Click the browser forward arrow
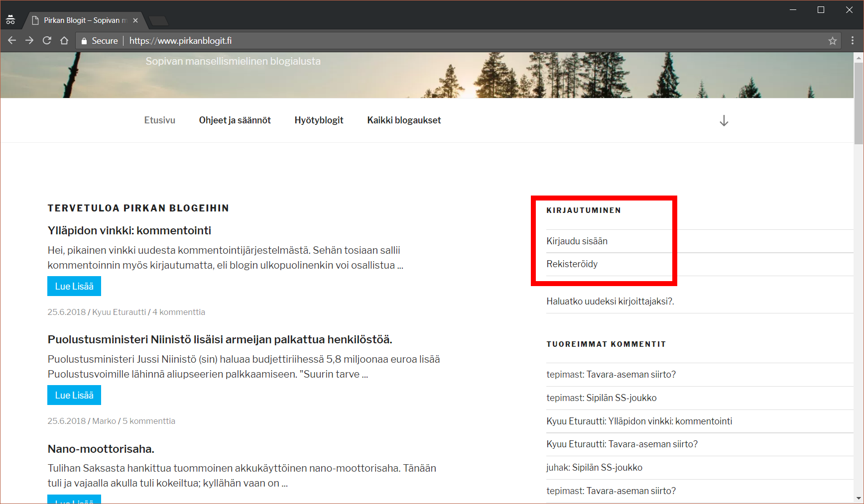Image resolution: width=864 pixels, height=504 pixels. click(29, 41)
